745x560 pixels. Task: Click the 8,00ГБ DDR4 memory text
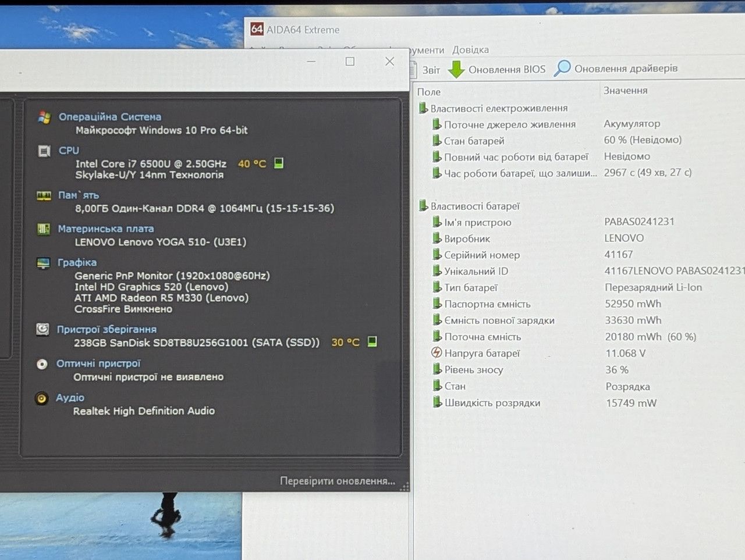(204, 208)
